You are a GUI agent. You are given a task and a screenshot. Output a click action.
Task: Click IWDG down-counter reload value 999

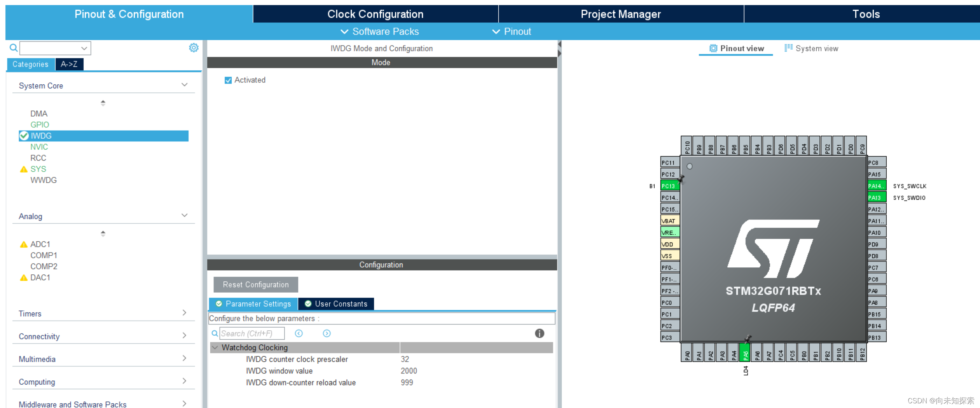pyautogui.click(x=407, y=382)
